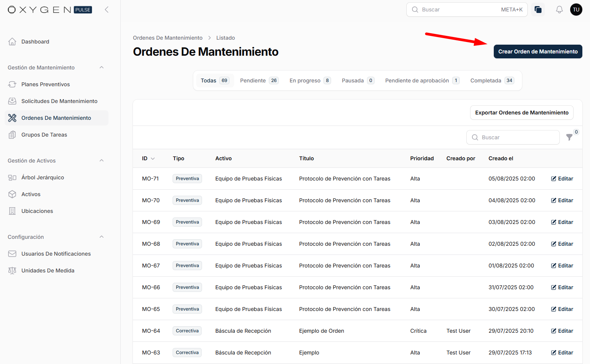Image resolution: width=590 pixels, height=364 pixels.
Task: Open the TU user avatar menu
Action: tap(576, 10)
